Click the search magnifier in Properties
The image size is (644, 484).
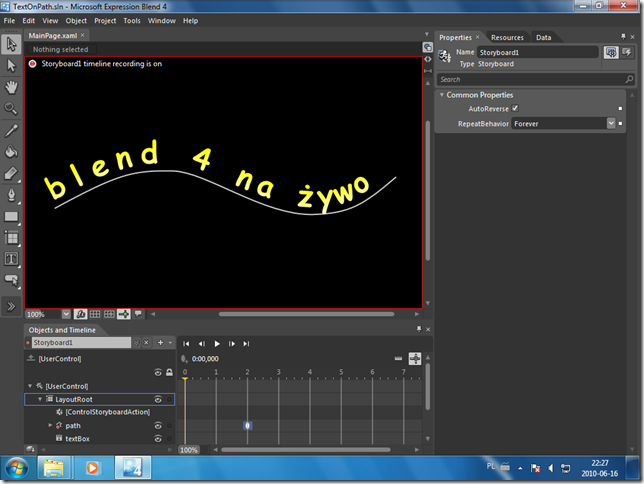tap(629, 79)
